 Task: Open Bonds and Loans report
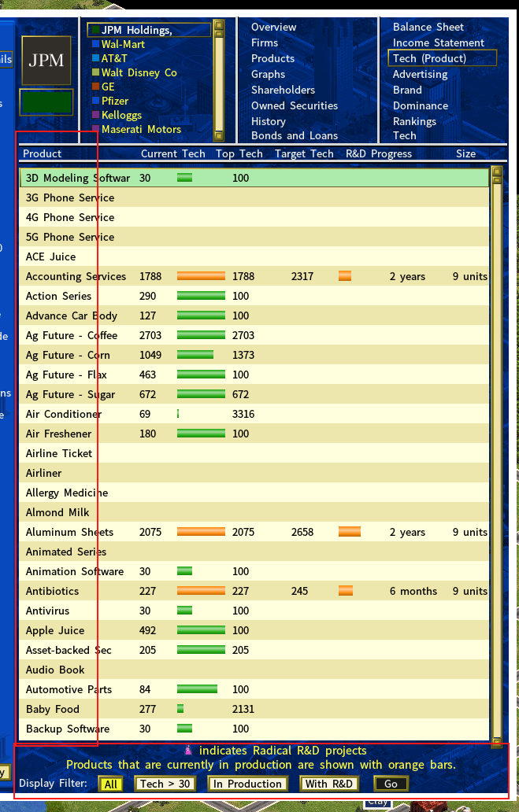pos(295,135)
